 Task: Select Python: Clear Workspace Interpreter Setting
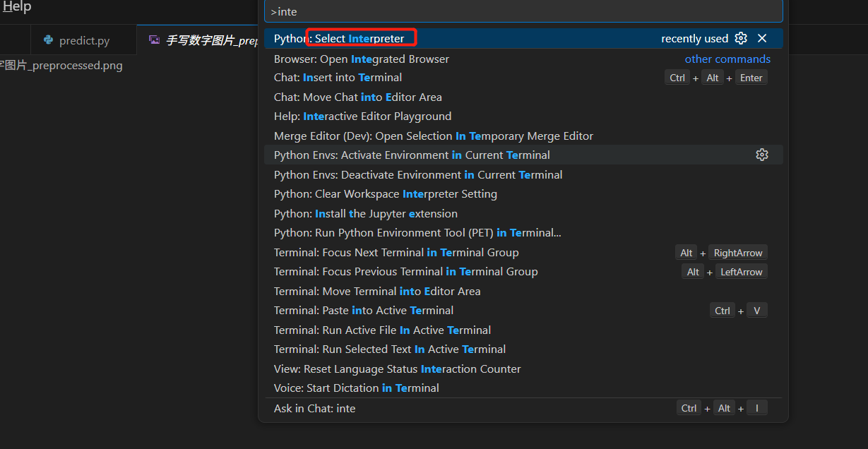(523, 193)
